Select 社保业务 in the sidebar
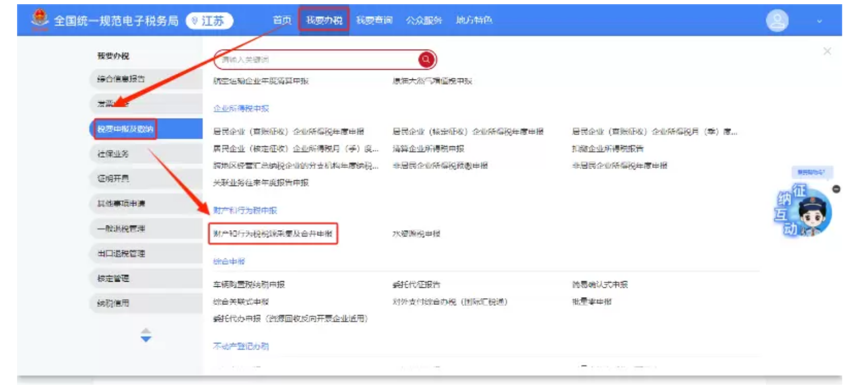 [146, 154]
